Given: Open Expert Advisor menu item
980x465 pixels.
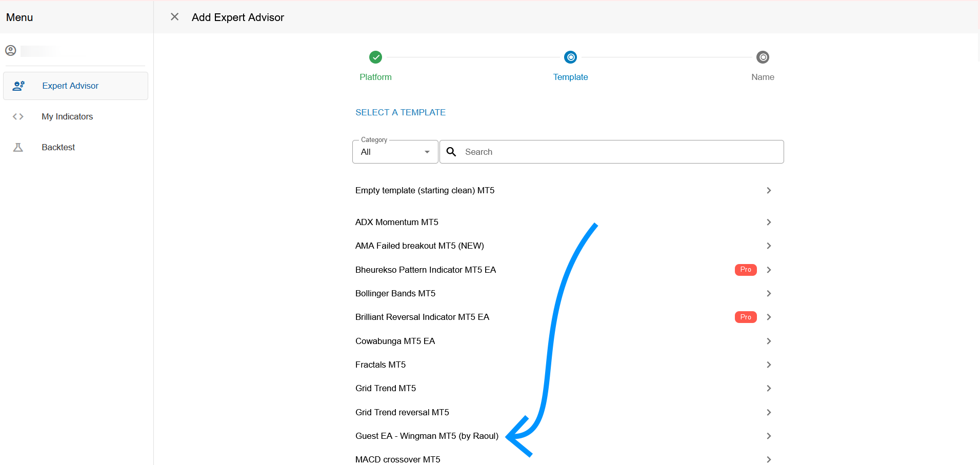Looking at the screenshot, I should 75,86.
